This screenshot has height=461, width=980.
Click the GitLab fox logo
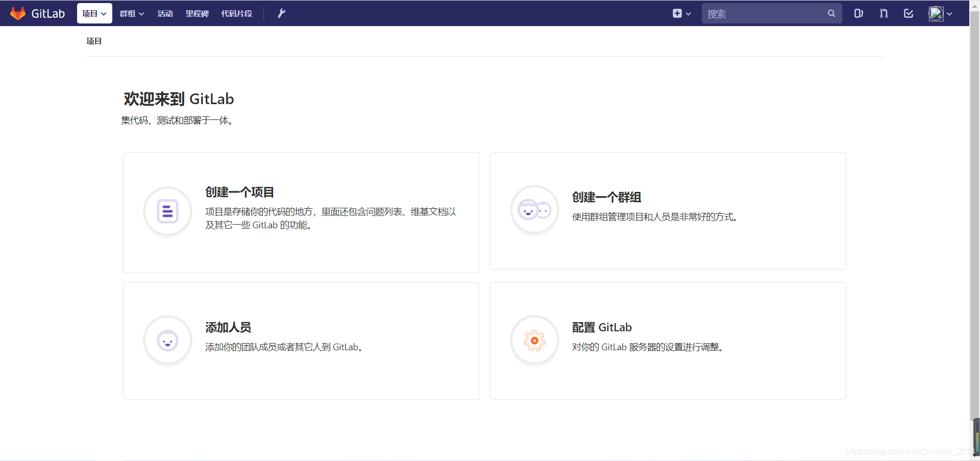click(18, 13)
